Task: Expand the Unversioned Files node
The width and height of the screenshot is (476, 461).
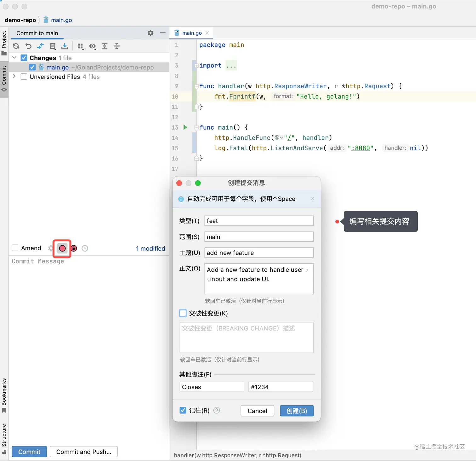Action: (14, 76)
